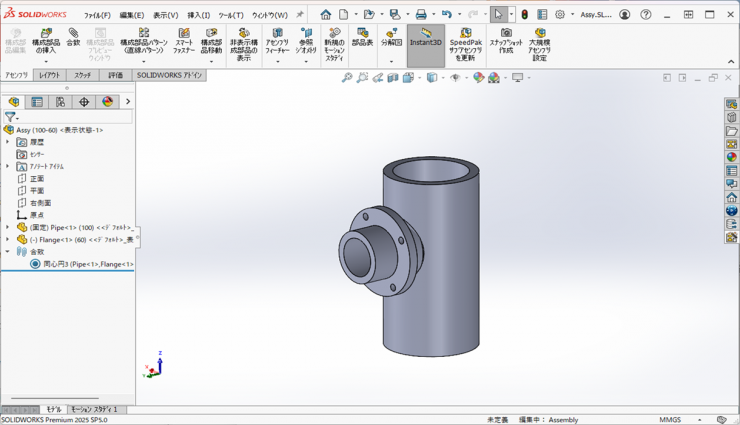Viewport: 740px width, 425px height.
Task: Pin the menu bar with the pushpin
Action: (x=300, y=15)
